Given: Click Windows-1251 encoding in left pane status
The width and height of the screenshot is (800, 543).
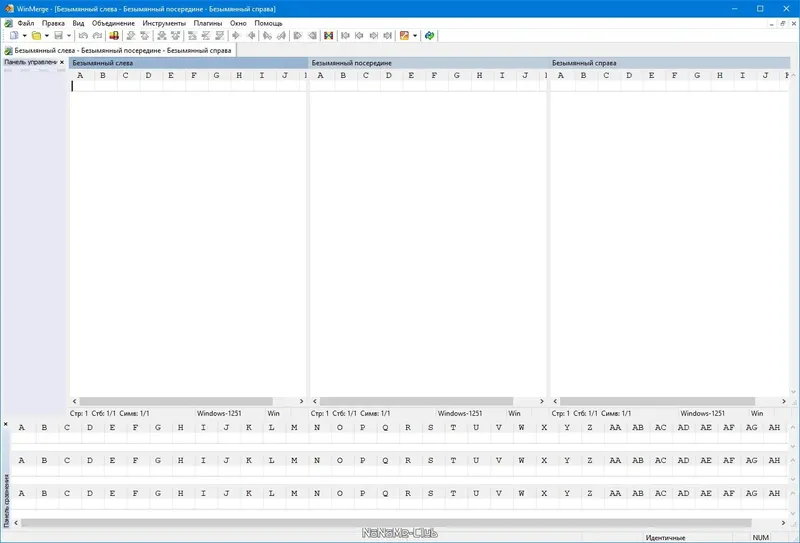Looking at the screenshot, I should tap(219, 413).
